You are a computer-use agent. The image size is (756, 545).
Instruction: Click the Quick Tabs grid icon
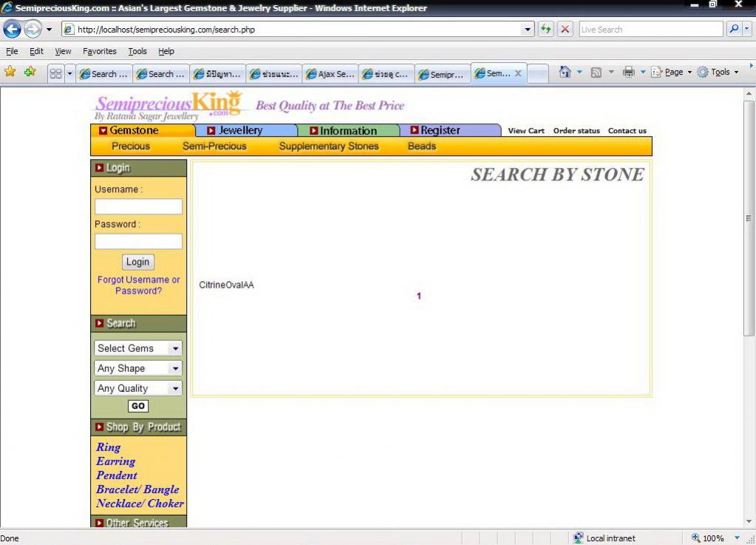point(56,73)
